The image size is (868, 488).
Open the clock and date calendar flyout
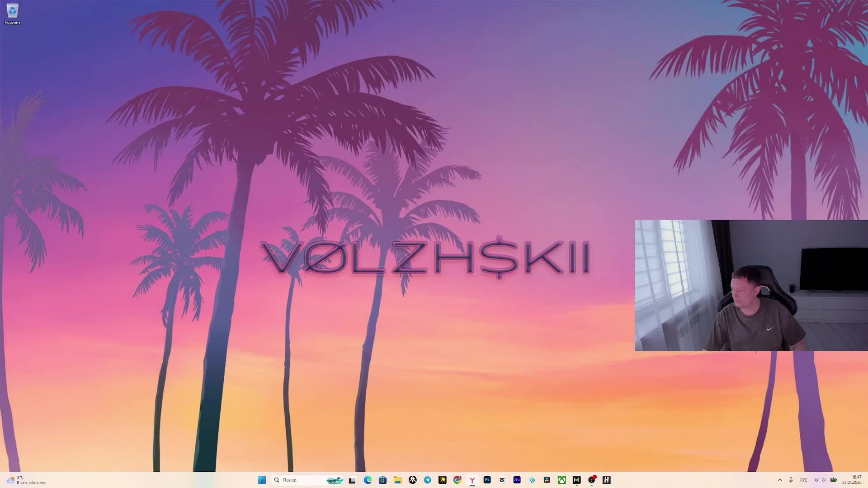[851, 480]
